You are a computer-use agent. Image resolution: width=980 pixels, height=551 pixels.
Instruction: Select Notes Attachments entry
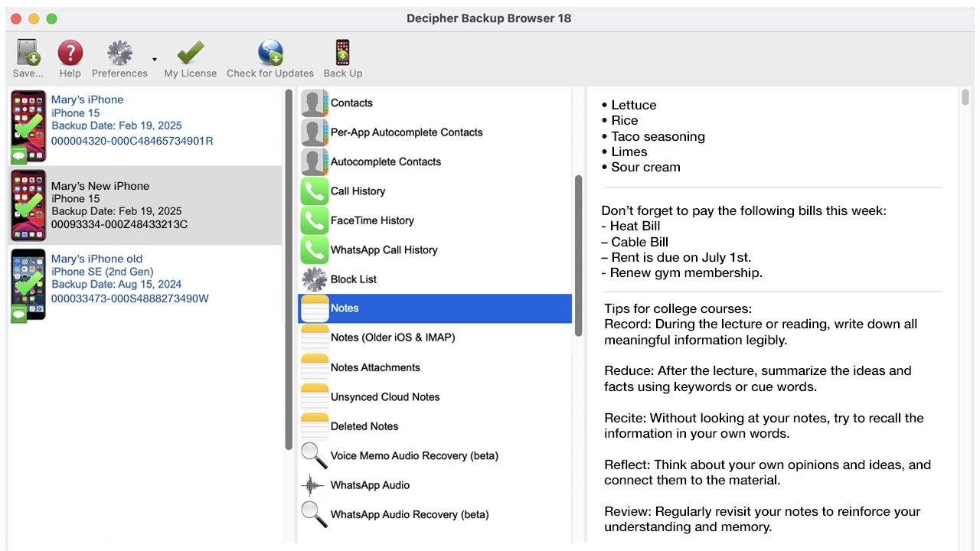pos(375,367)
